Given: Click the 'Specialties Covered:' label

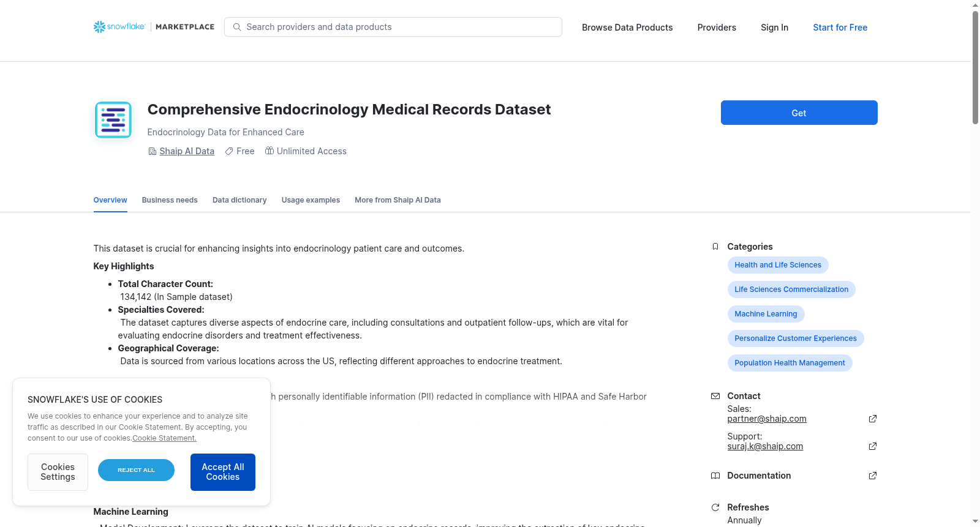Looking at the screenshot, I should (x=161, y=310).
